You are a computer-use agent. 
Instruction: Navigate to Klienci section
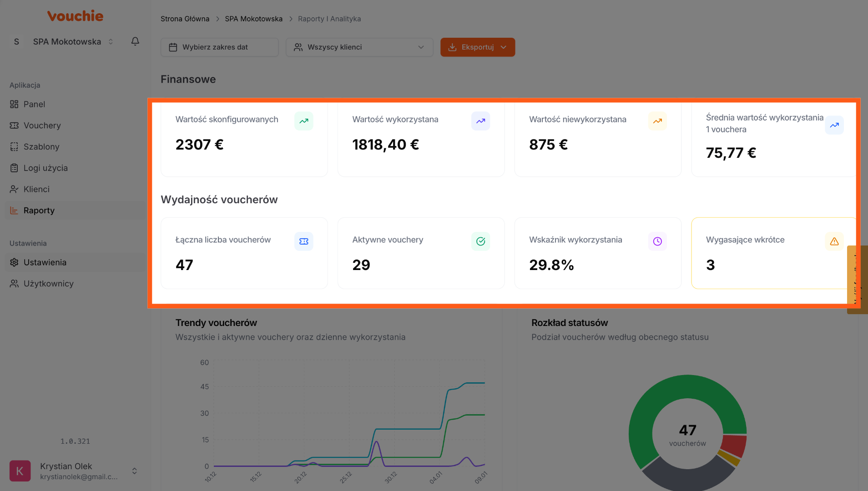[36, 189]
